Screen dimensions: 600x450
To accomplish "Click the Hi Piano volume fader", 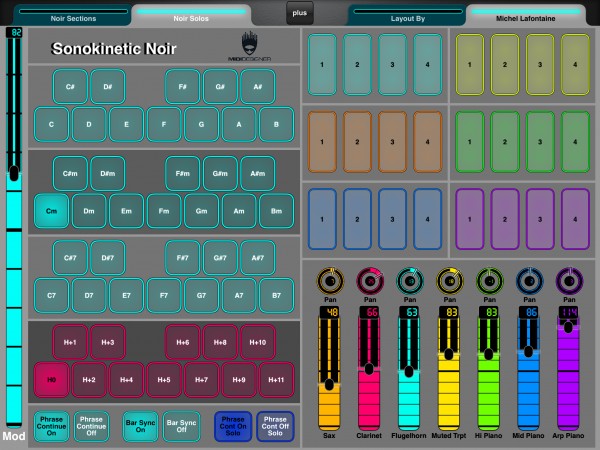I will [x=489, y=374].
